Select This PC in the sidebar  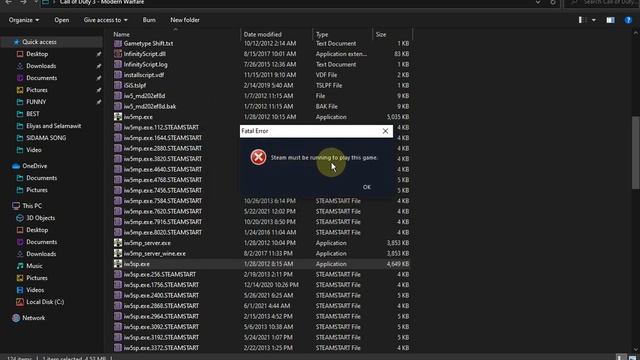tap(32, 206)
